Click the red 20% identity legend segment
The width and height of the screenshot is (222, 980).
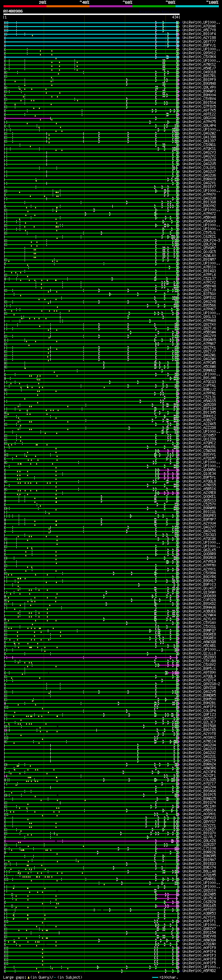[25, 6]
